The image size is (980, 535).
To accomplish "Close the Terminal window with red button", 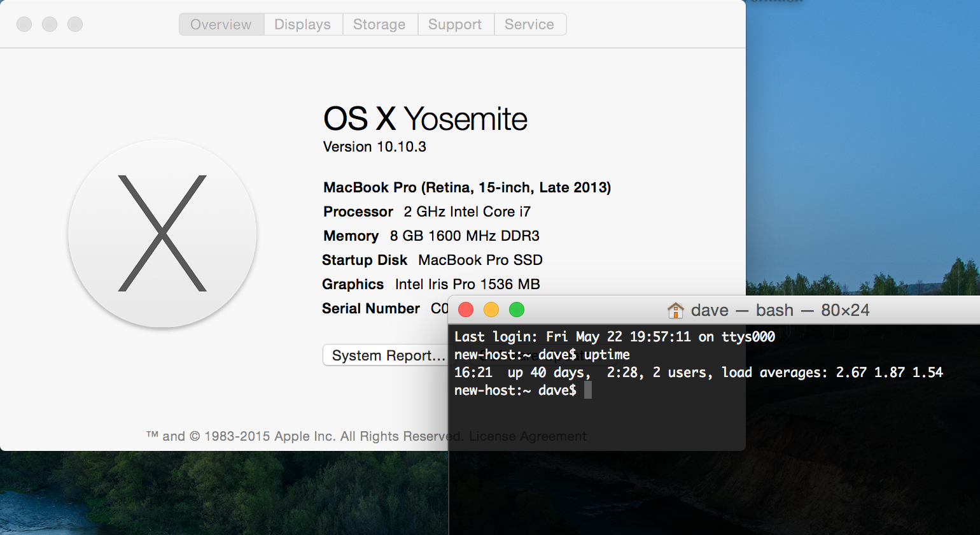I will coord(466,310).
